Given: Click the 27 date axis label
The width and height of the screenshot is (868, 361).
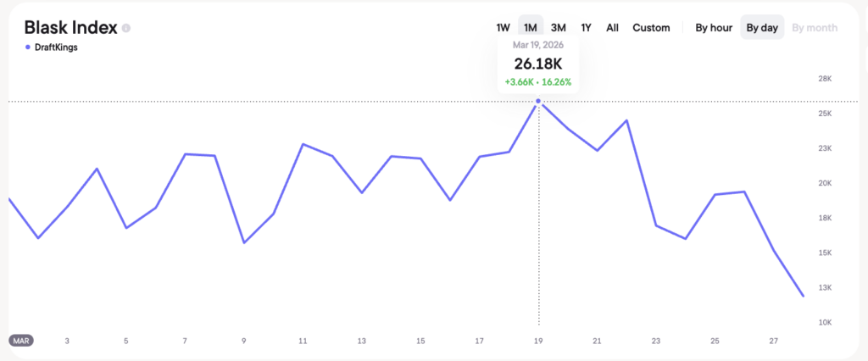Looking at the screenshot, I should 773,341.
